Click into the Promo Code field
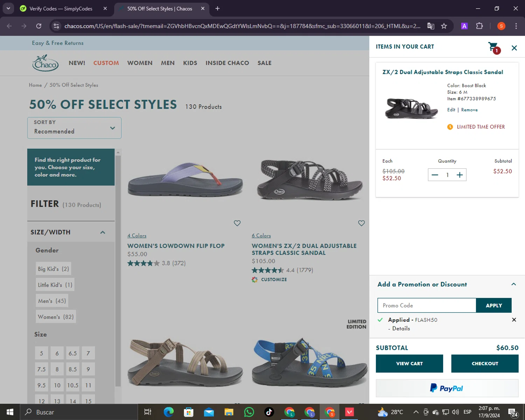Viewport: 525px width, 420px height. pyautogui.click(x=427, y=306)
